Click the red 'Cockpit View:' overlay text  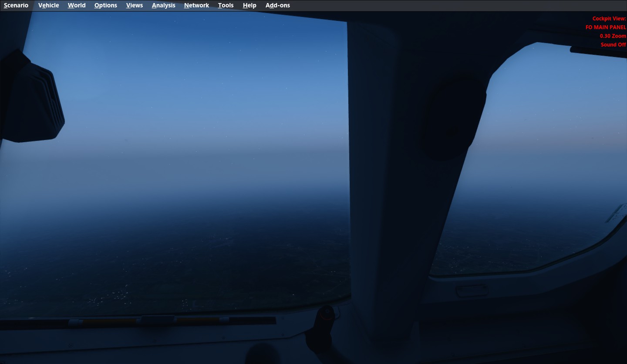pos(609,19)
